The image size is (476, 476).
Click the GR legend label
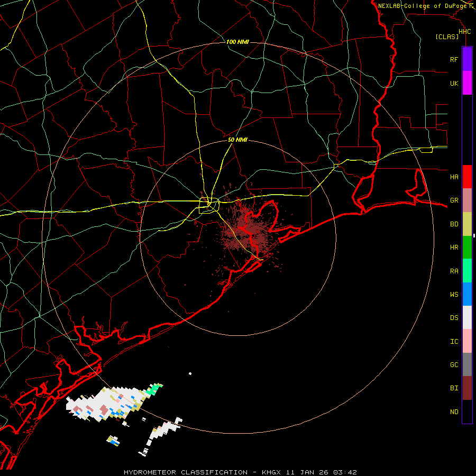[x=454, y=200]
